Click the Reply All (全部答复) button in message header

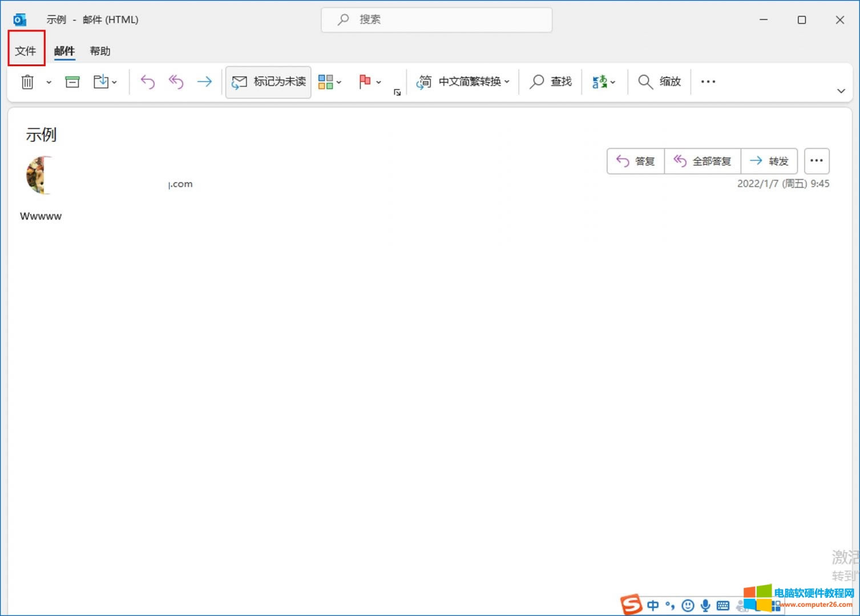[702, 161]
